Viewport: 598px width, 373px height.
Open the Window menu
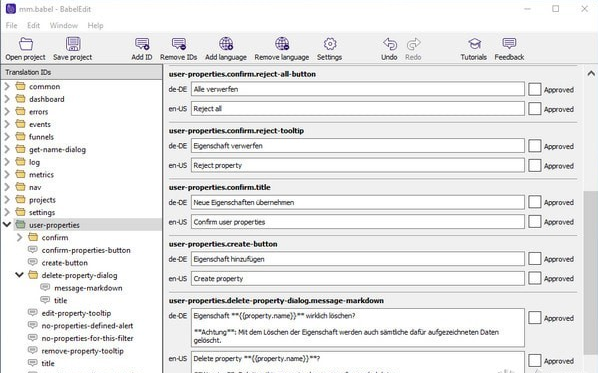(64, 26)
